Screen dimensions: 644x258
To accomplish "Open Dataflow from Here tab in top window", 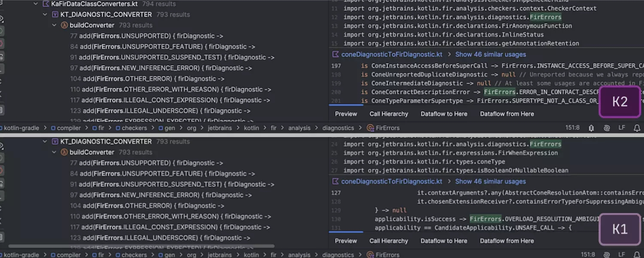I will coord(507,114).
